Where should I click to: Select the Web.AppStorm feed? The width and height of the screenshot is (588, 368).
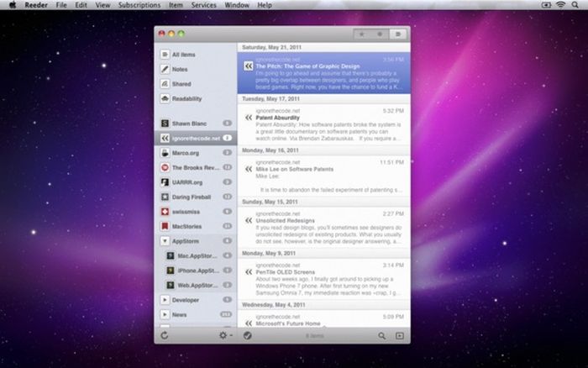pos(196,285)
